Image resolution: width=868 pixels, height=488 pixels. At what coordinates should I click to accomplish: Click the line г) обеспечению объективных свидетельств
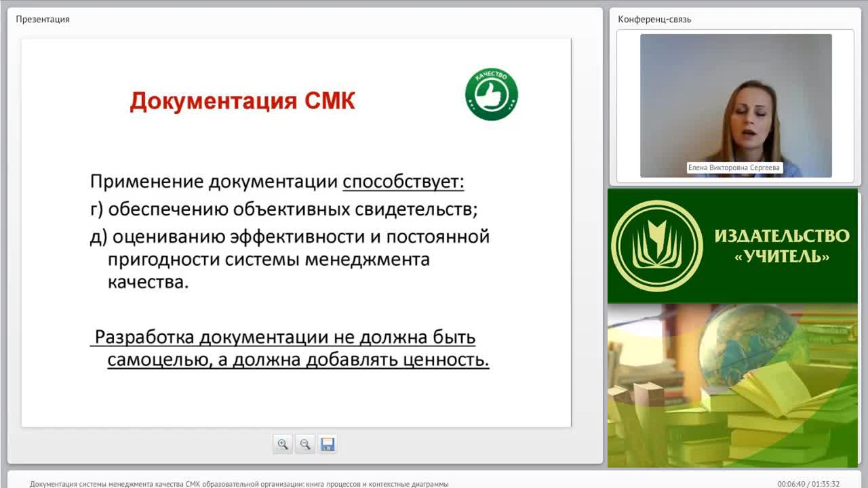point(284,209)
